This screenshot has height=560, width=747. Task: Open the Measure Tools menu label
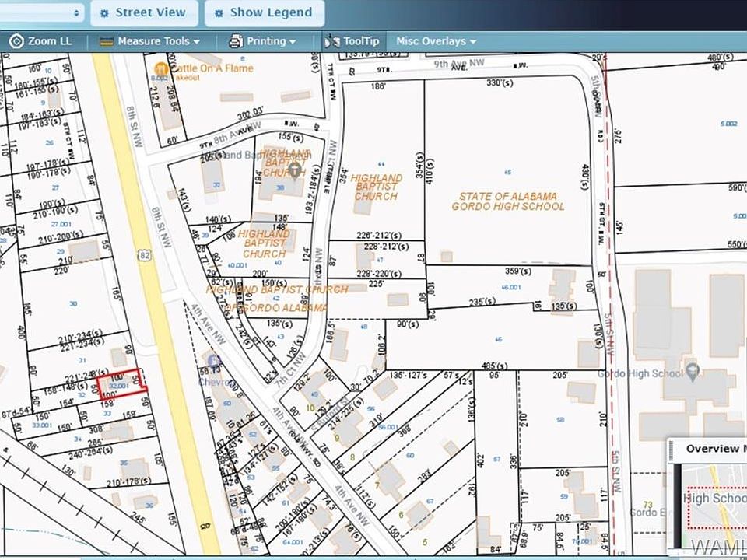tap(153, 41)
